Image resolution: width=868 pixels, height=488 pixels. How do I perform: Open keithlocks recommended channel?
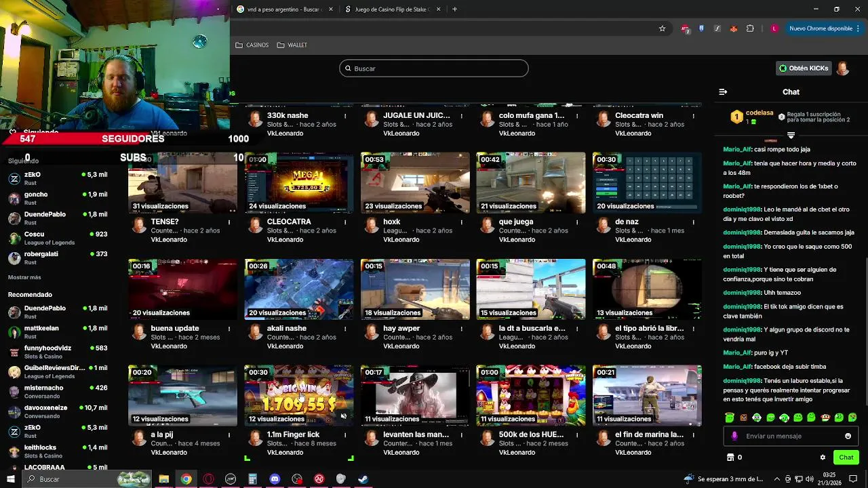pyautogui.click(x=58, y=451)
